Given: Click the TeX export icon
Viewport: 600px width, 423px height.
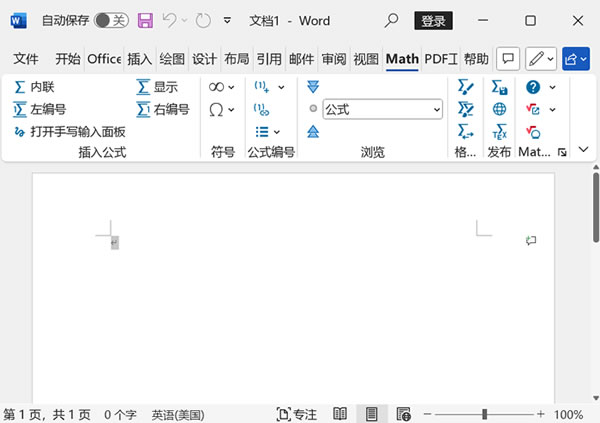Looking at the screenshot, I should (x=499, y=131).
